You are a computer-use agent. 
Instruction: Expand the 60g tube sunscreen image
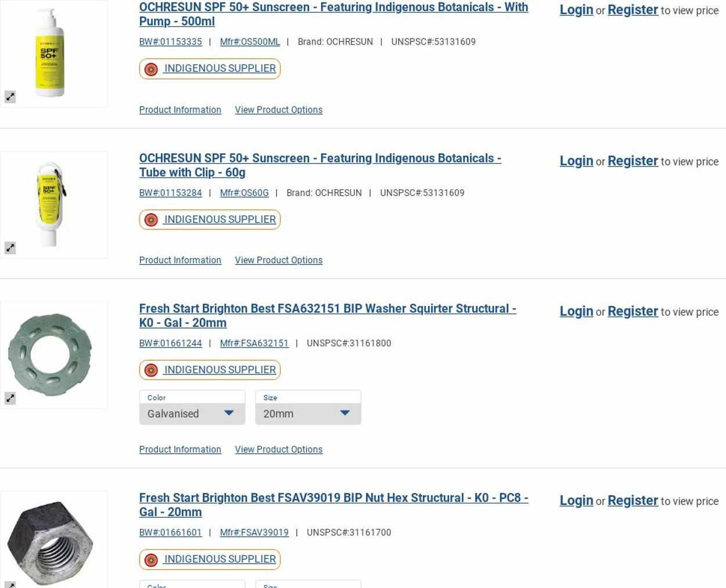[x=10, y=248]
